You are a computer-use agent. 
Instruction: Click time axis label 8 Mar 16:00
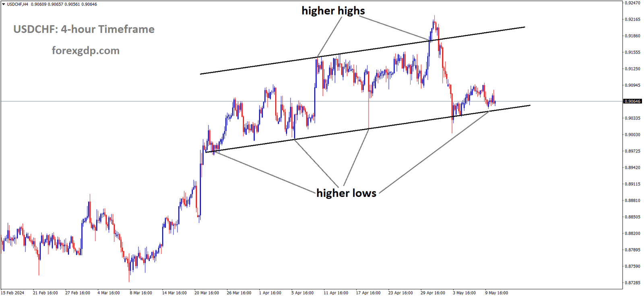pos(141,293)
